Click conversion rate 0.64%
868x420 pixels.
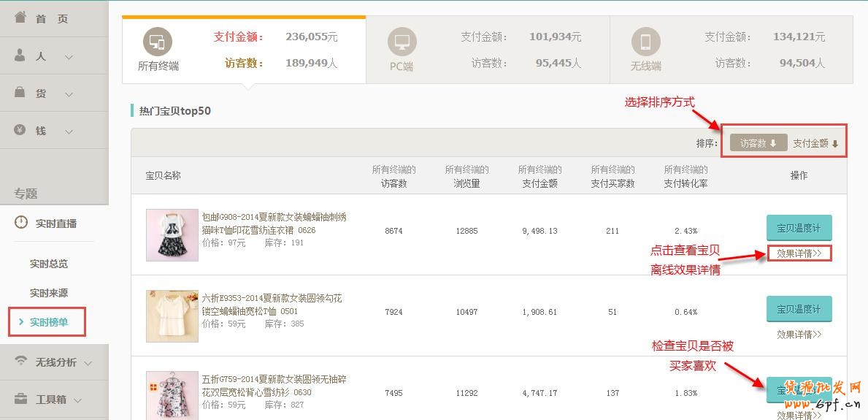click(686, 312)
